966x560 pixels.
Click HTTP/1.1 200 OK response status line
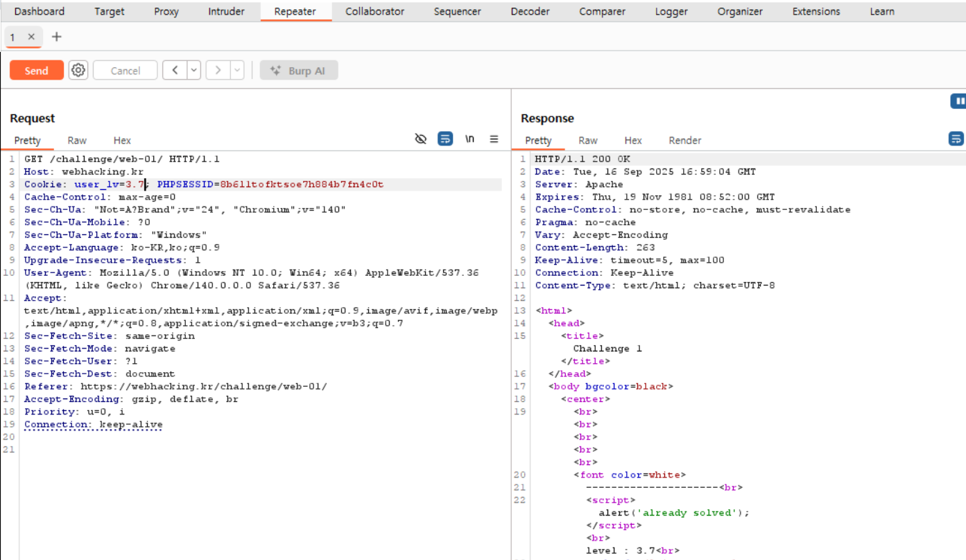[x=583, y=159]
